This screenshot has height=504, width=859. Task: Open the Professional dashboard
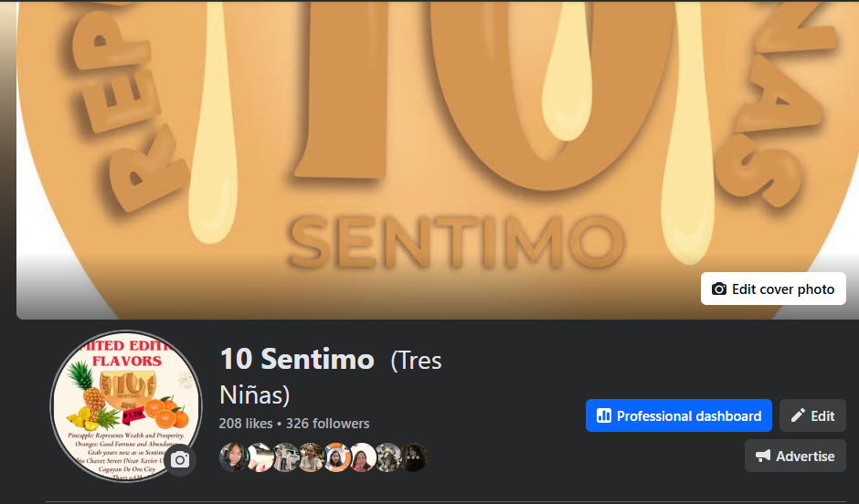click(679, 415)
